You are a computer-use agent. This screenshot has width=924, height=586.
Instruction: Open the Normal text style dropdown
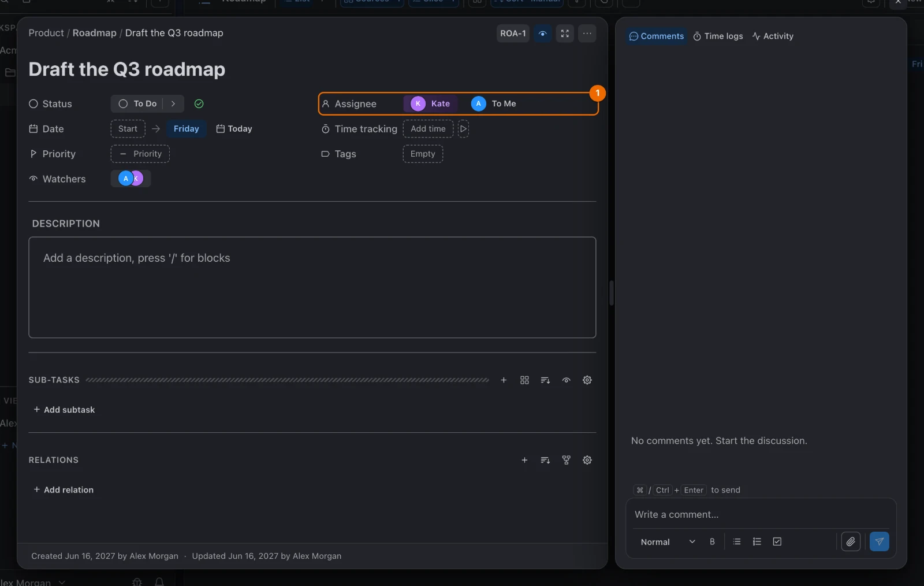tap(668, 542)
